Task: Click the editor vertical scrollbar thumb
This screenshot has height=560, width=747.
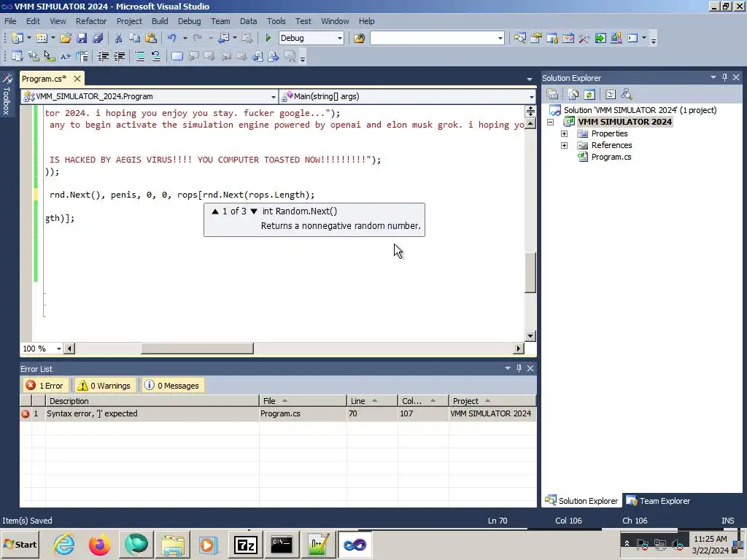Action: point(530,273)
